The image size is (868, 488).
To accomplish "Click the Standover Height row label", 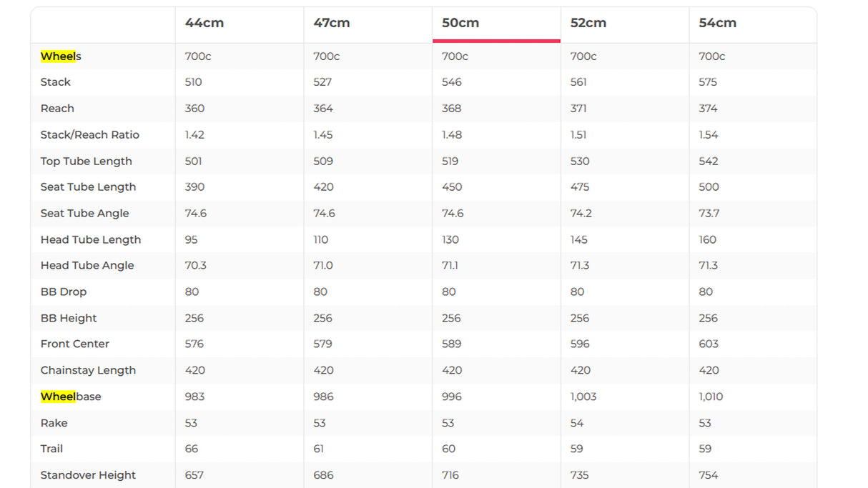I will 88,475.
